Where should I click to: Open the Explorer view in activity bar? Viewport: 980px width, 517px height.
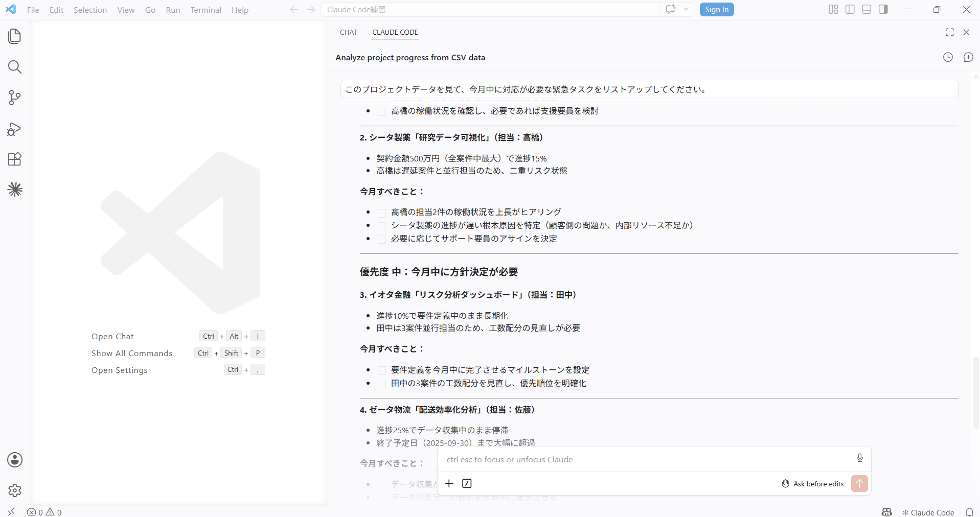tap(15, 36)
